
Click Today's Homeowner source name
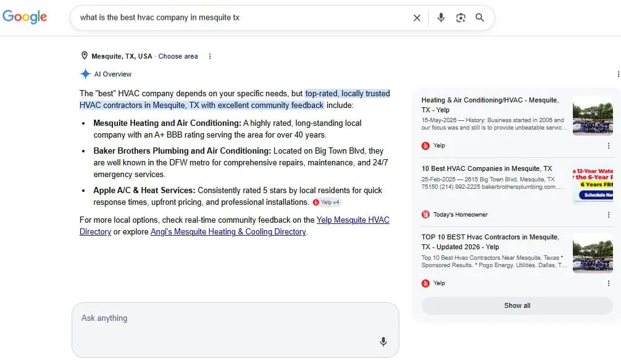tap(461, 215)
